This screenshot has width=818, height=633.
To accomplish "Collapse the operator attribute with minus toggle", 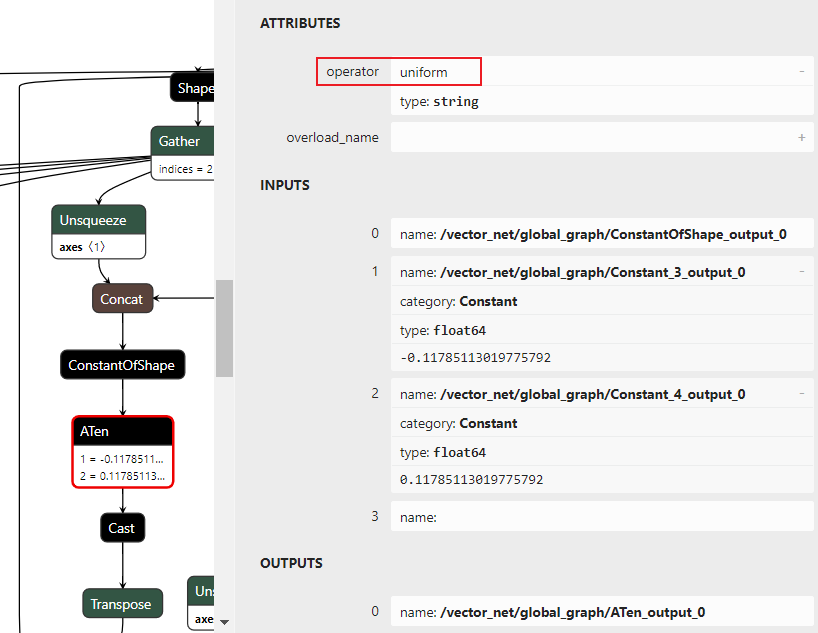I will tap(802, 71).
